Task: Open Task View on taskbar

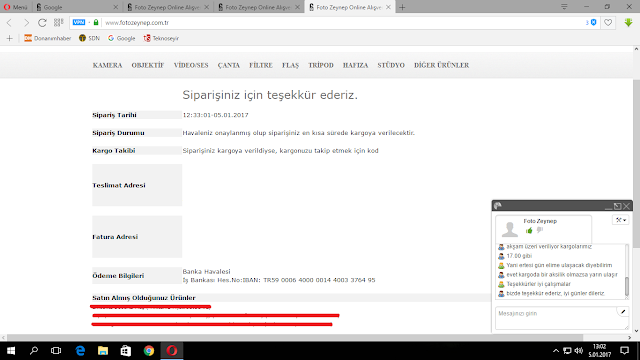Action: 56,351
